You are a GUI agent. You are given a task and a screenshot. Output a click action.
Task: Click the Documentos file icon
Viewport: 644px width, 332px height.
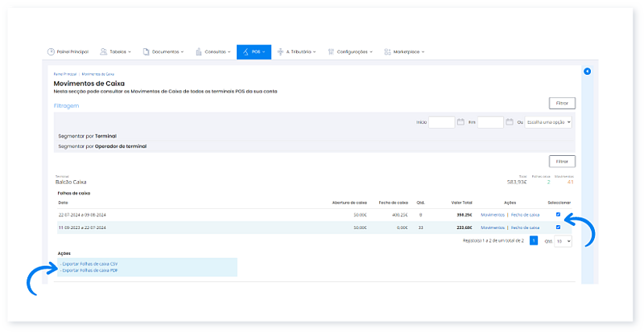point(146,51)
